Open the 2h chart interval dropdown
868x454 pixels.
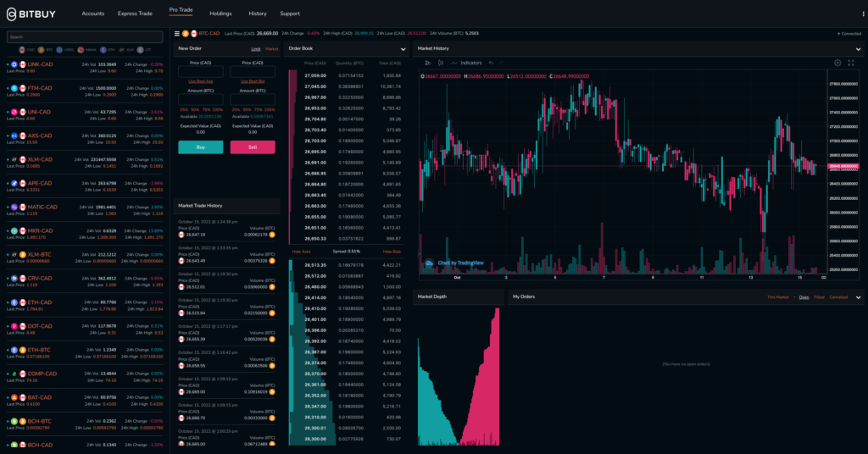[427, 63]
